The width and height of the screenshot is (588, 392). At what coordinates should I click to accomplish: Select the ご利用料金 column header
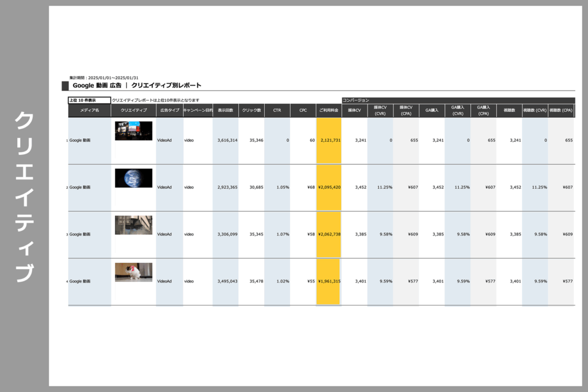[x=328, y=110]
